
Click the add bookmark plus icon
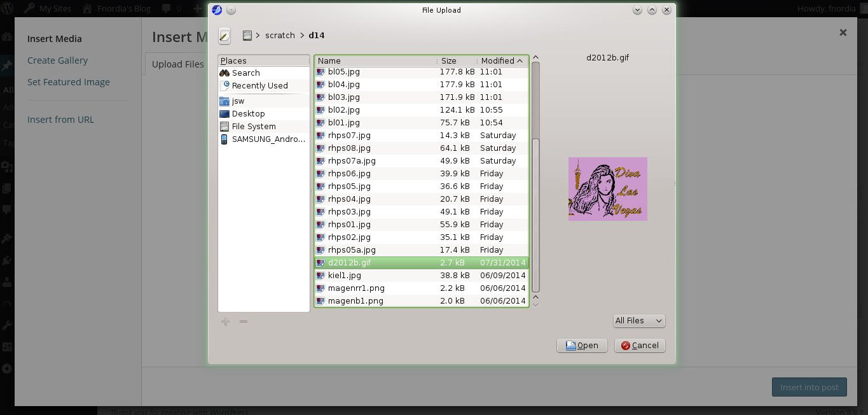[x=225, y=321]
